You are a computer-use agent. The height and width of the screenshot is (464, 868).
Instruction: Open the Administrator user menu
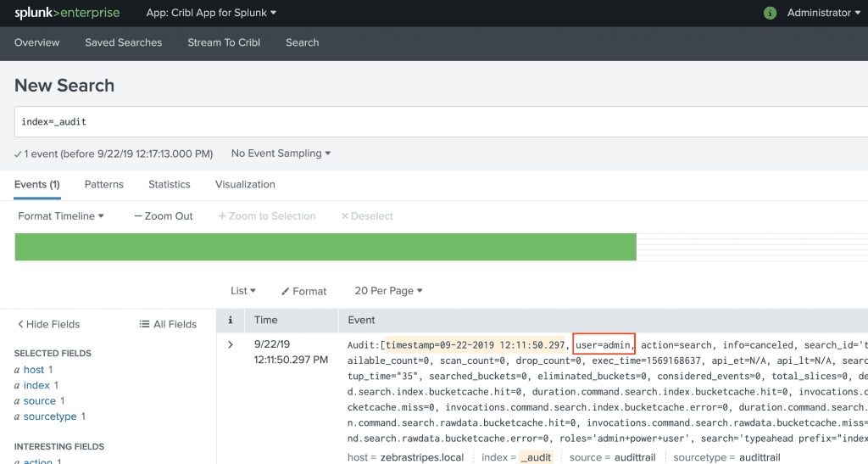[x=823, y=13]
